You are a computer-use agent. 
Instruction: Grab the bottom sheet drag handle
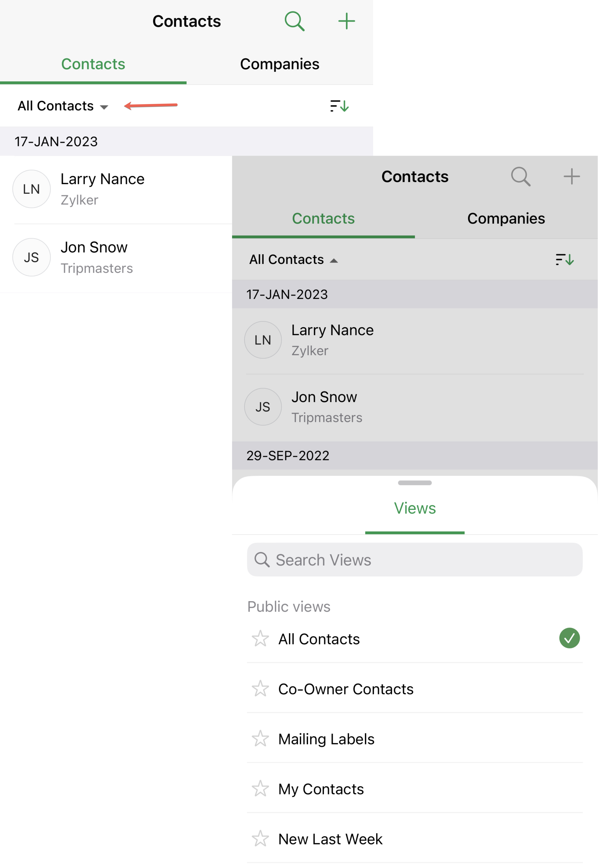click(415, 483)
